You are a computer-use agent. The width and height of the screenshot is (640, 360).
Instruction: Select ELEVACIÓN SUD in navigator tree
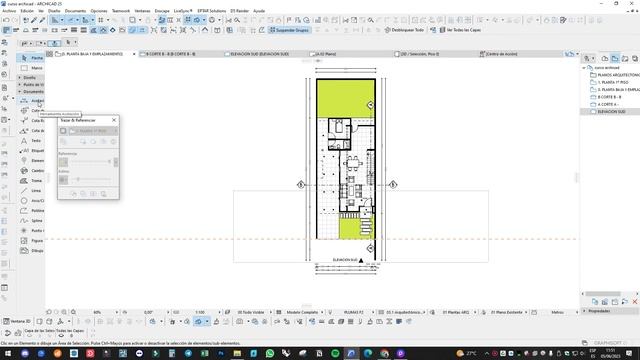tap(611, 111)
